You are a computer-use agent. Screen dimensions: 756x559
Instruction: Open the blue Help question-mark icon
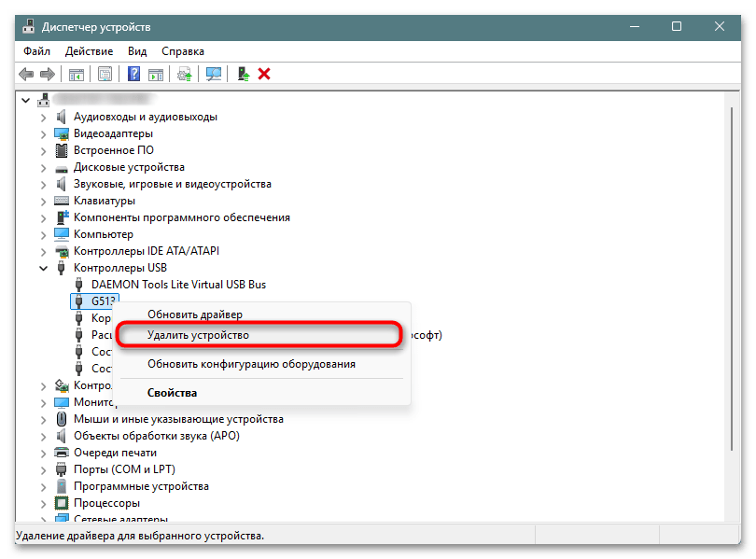(x=134, y=75)
